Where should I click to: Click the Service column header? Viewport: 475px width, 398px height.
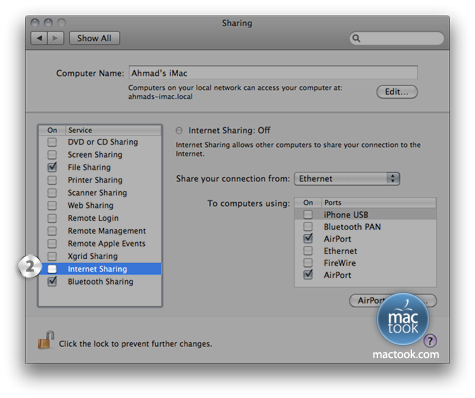113,130
